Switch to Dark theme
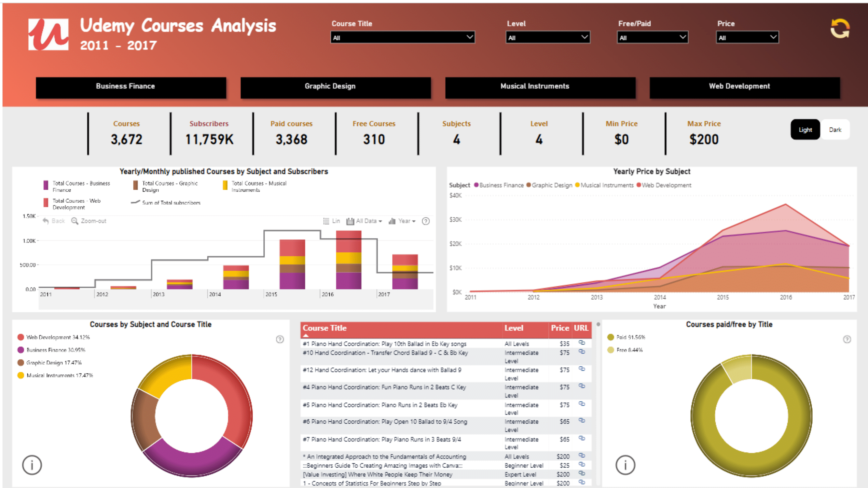The height and width of the screenshot is (488, 868). 835,130
